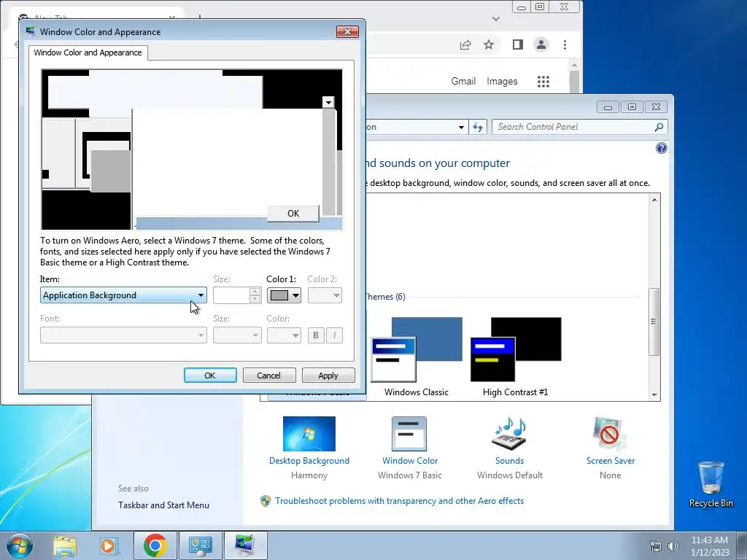Open the Screen Saver icon
The width and height of the screenshot is (747, 560).
(x=610, y=434)
